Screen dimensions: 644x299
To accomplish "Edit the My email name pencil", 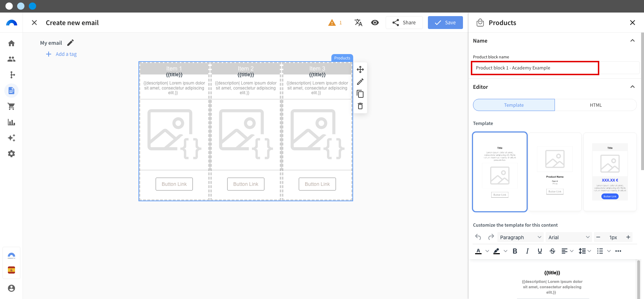I will [x=70, y=43].
